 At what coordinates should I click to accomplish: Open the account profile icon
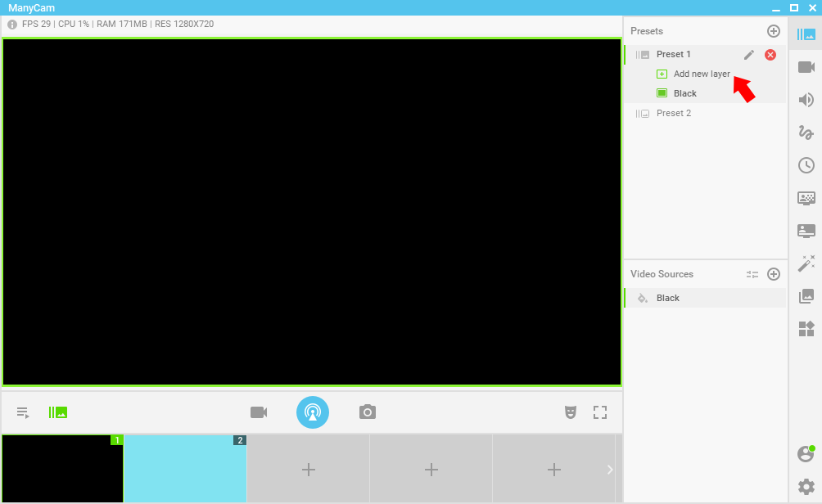pyautogui.click(x=806, y=453)
